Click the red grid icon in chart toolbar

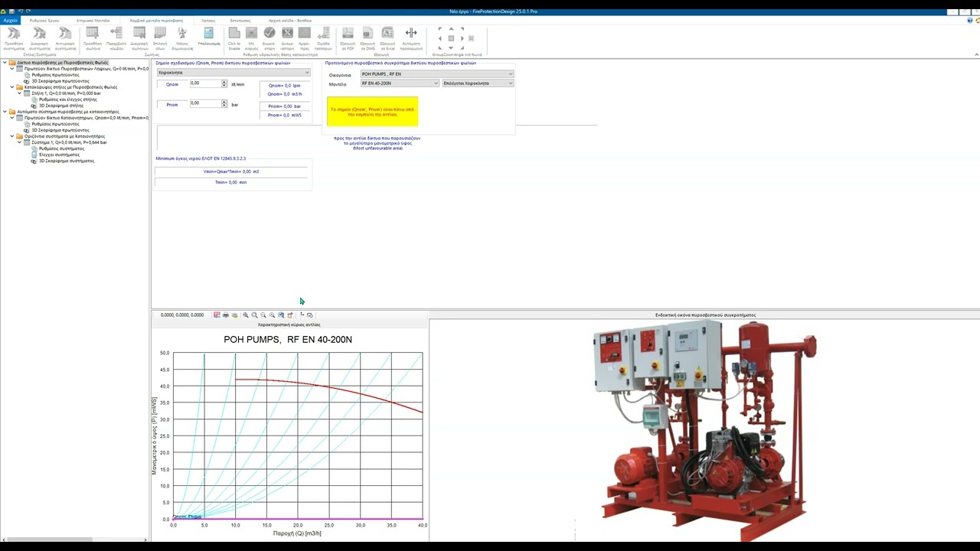pos(217,315)
